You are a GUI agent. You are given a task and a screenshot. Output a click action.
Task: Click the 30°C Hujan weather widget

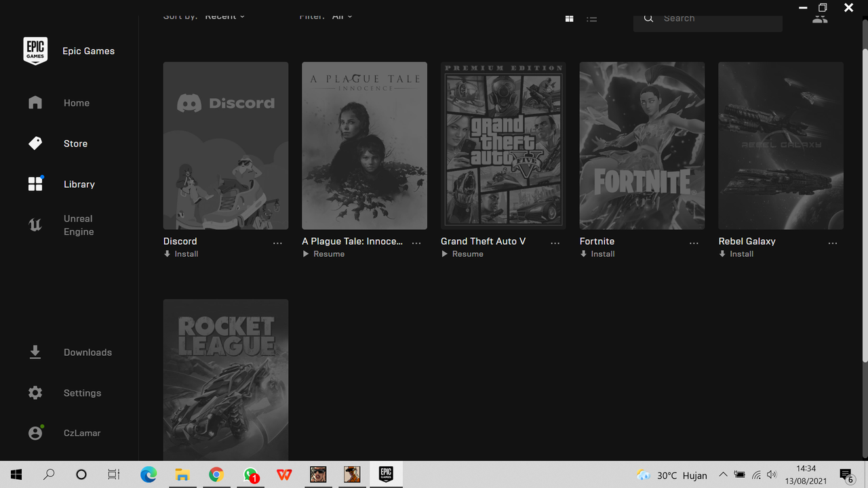(x=671, y=475)
